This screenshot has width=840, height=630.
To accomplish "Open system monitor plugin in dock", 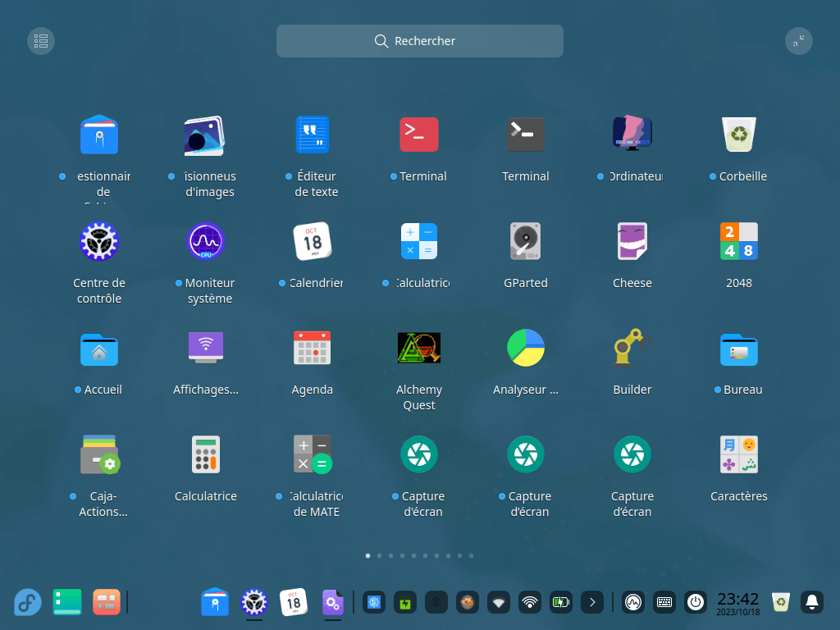I will tap(633, 603).
